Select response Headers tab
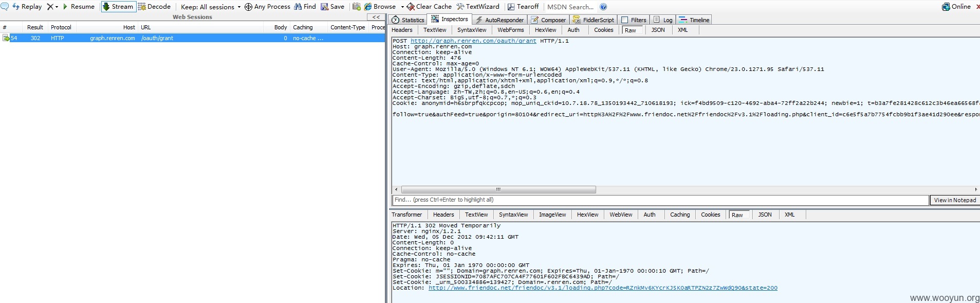The width and height of the screenshot is (980, 303). 443,215
